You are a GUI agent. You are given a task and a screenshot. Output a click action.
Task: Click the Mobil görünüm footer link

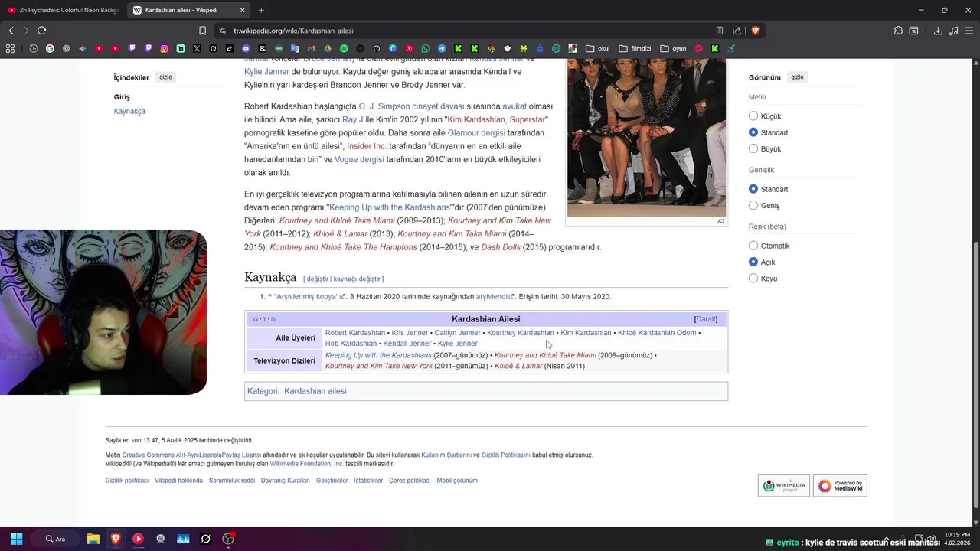click(x=457, y=481)
